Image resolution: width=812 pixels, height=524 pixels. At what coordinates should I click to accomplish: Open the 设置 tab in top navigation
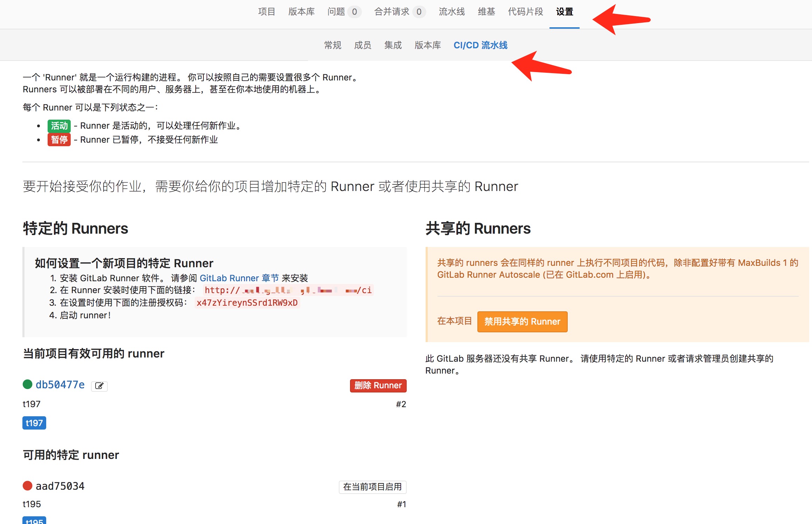coord(564,12)
